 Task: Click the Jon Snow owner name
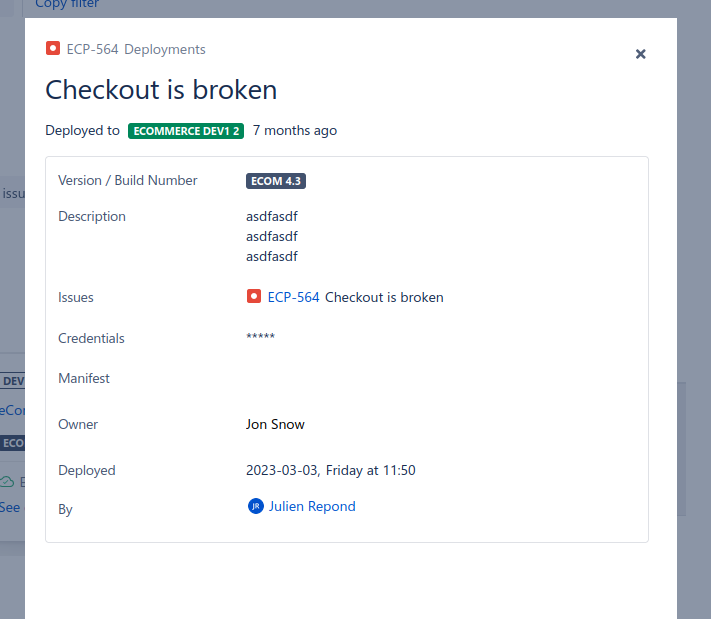coord(275,424)
